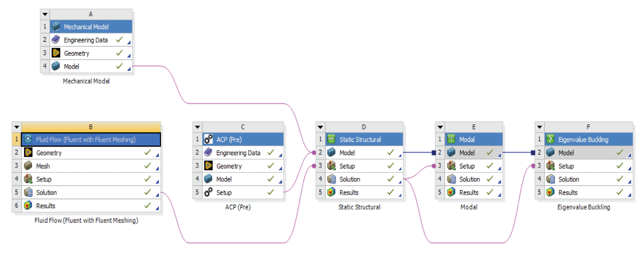Click the Geometry icon in ACP (Pre) system

coord(208,166)
